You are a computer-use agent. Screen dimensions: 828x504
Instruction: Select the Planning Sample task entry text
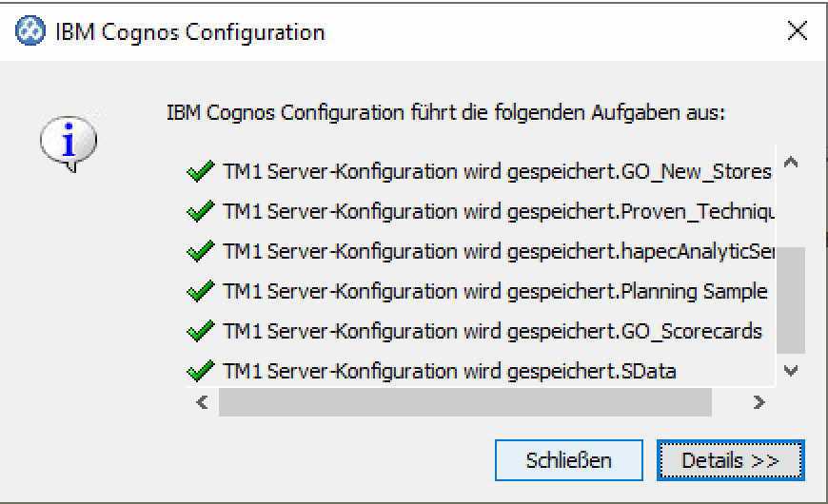(495, 292)
